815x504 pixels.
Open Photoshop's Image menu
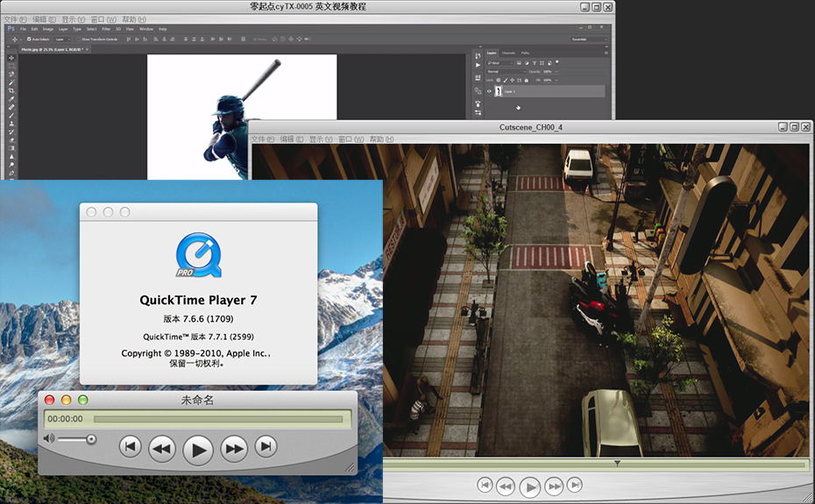pos(48,29)
